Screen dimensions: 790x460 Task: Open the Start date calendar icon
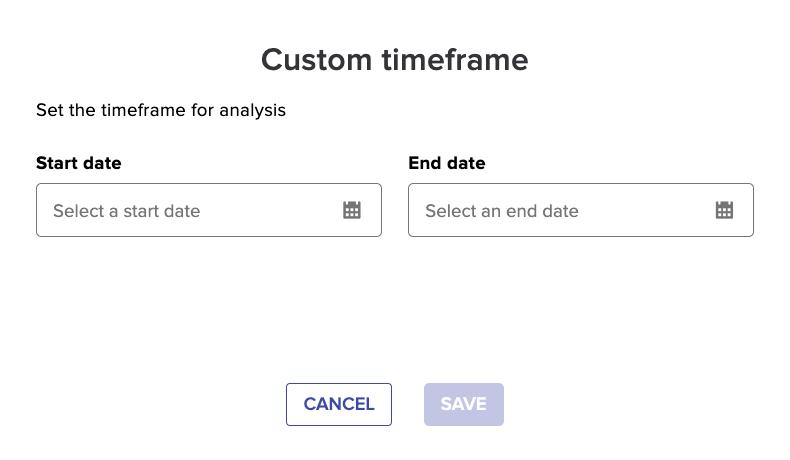(352, 210)
